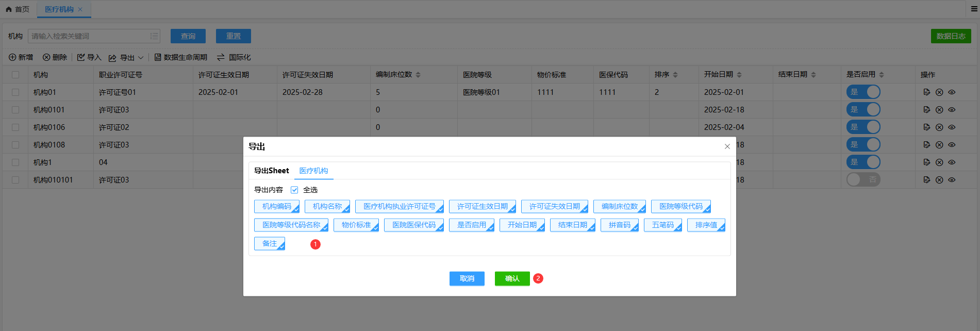Switch to the 医疗机构 sheet tab
Image resolution: width=980 pixels, height=331 pixels.
click(x=313, y=171)
